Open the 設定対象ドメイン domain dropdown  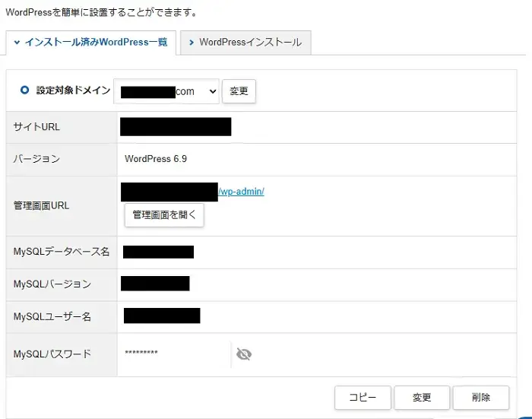[166, 91]
